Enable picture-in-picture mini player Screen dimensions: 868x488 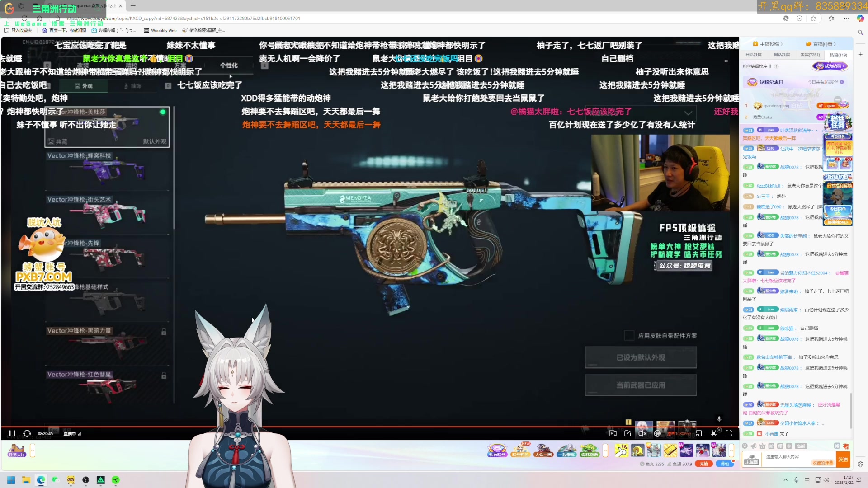(699, 433)
